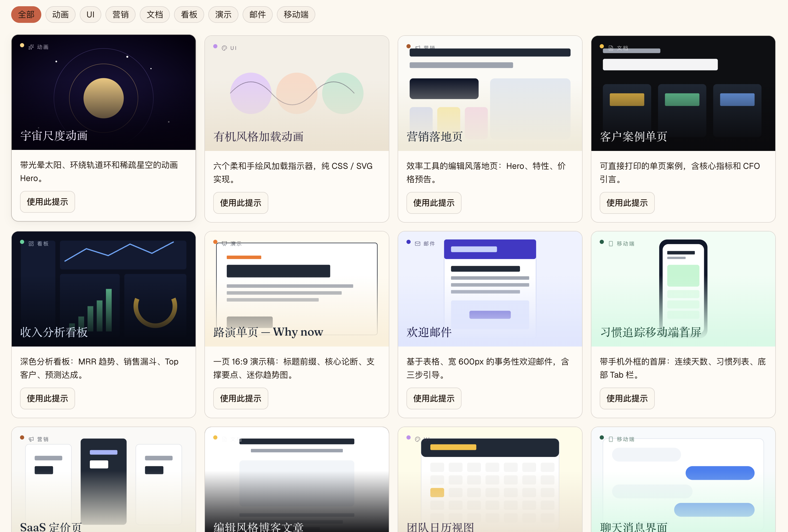This screenshot has height=532, width=788.
Task: Click the sparkle icon on 宇宙尺度动画 card
Action: point(31,47)
